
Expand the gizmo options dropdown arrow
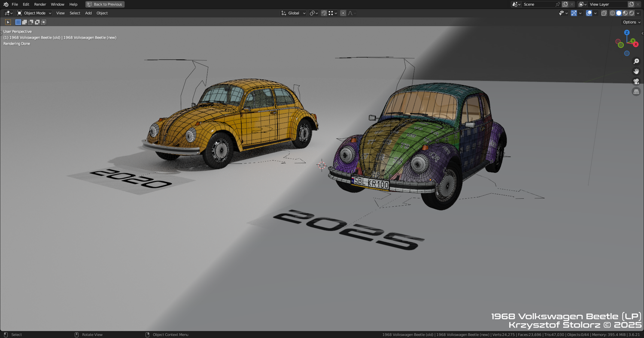[580, 13]
